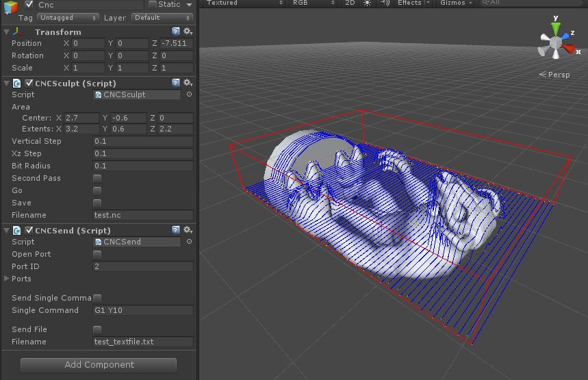Click the test.nc Filename field
Screen dimensions: 588x380
143,215
